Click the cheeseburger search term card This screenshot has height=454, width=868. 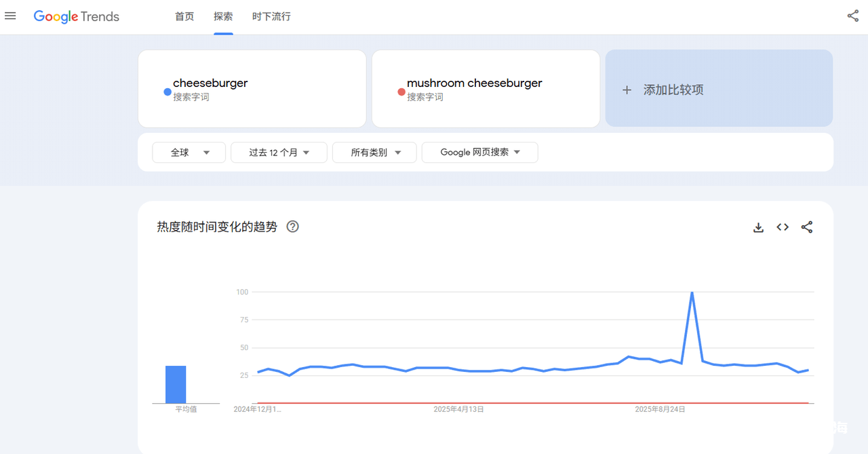click(x=252, y=88)
